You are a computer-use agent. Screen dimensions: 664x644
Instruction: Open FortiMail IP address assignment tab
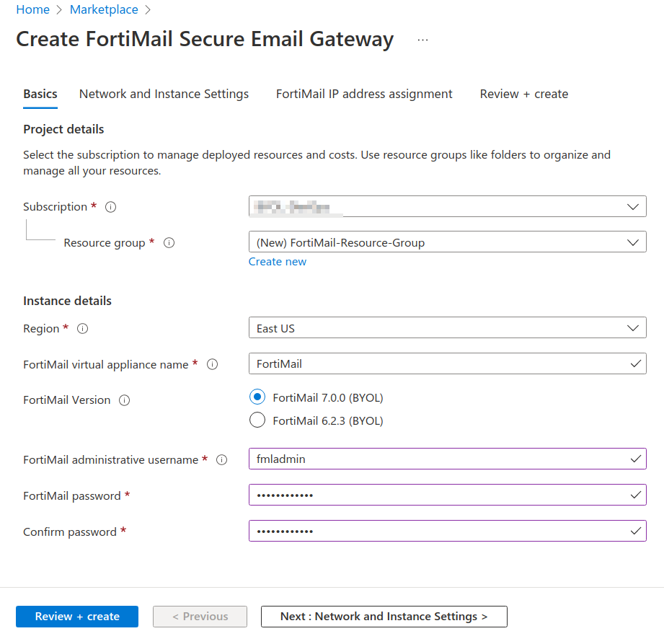pyautogui.click(x=364, y=94)
